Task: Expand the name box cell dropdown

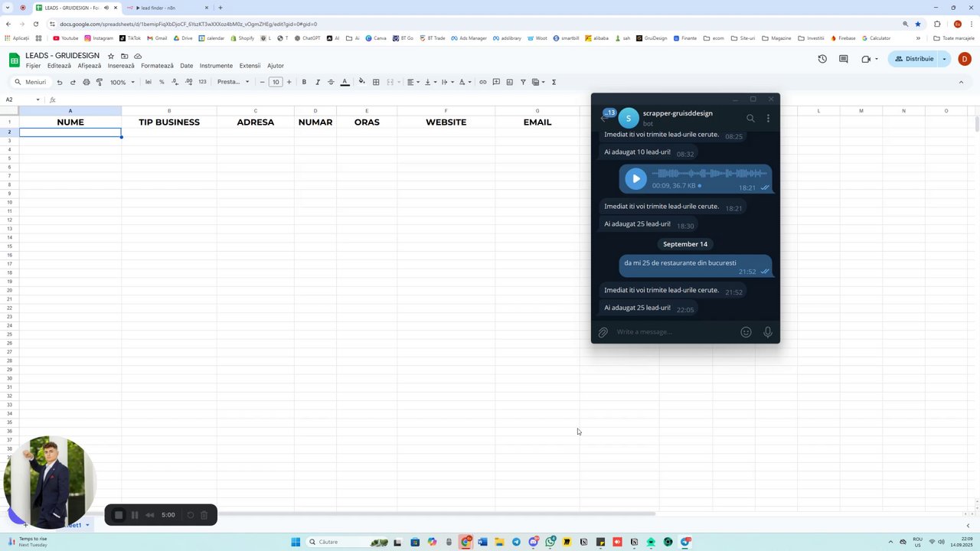Action: coord(38,99)
